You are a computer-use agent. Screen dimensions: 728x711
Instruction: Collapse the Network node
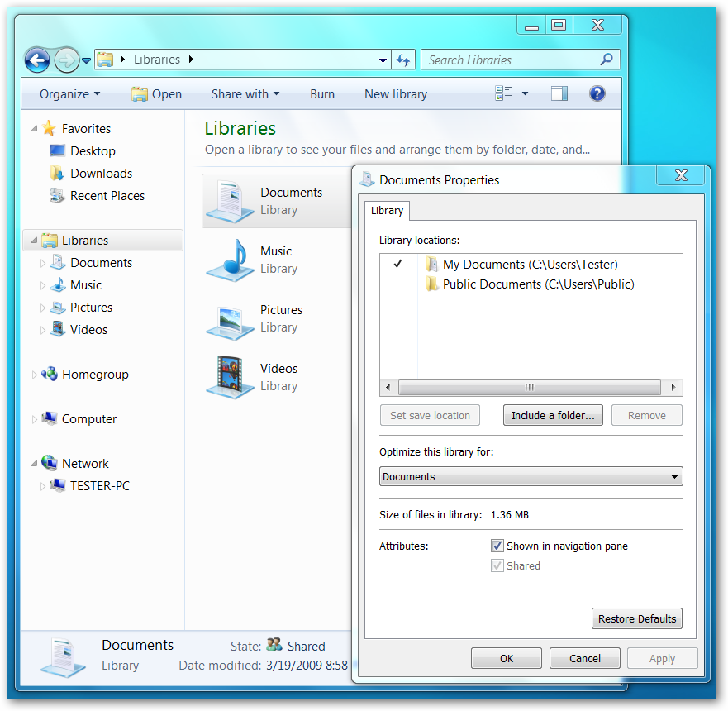[x=35, y=464]
